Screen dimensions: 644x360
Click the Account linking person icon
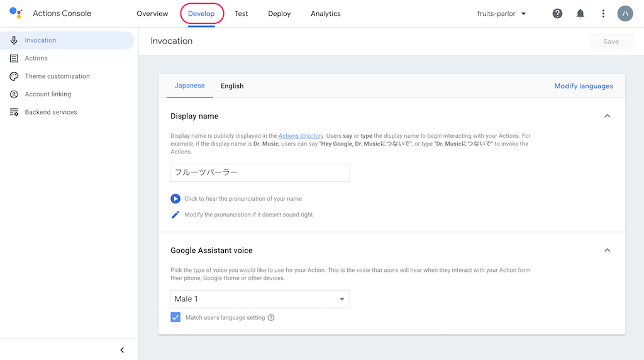14,94
